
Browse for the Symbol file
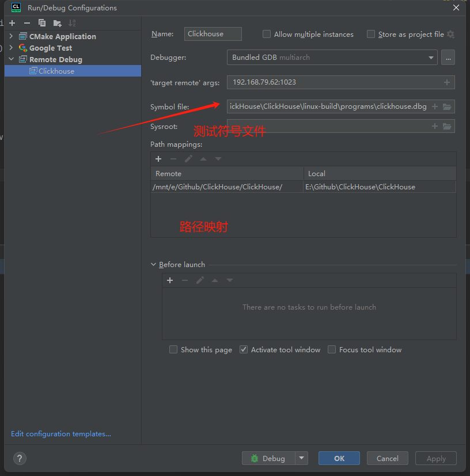[447, 106]
